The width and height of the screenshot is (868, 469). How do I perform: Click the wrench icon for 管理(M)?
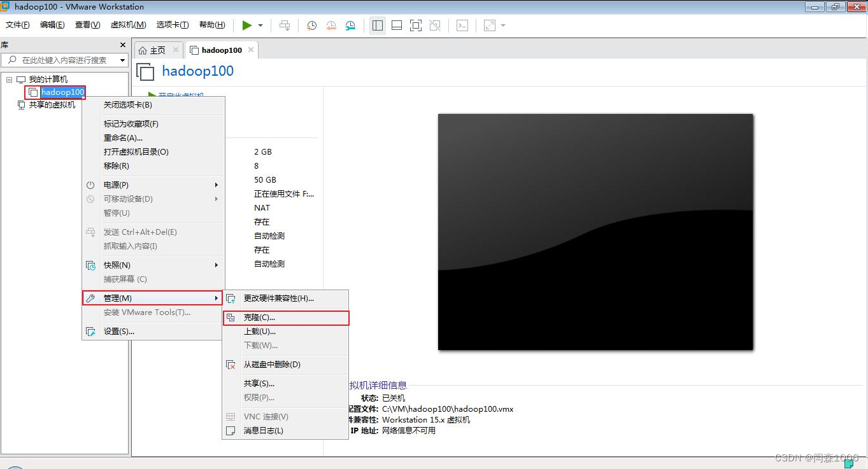click(x=90, y=298)
